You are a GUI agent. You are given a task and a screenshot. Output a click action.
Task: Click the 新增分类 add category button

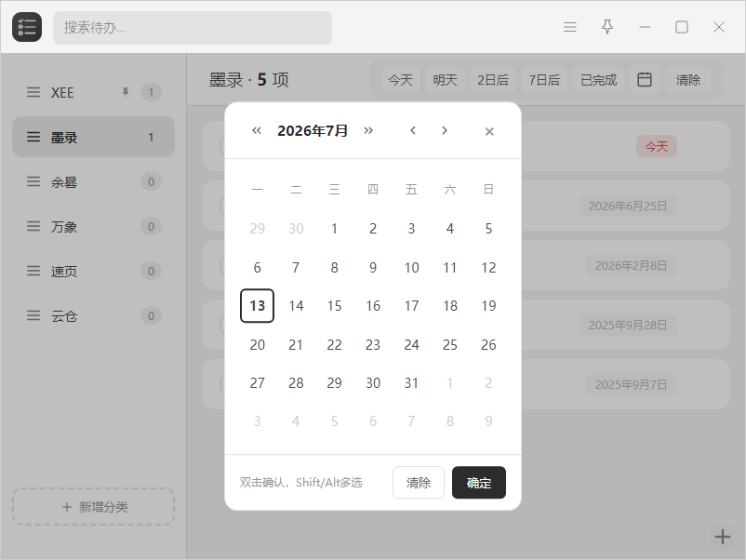(x=93, y=507)
